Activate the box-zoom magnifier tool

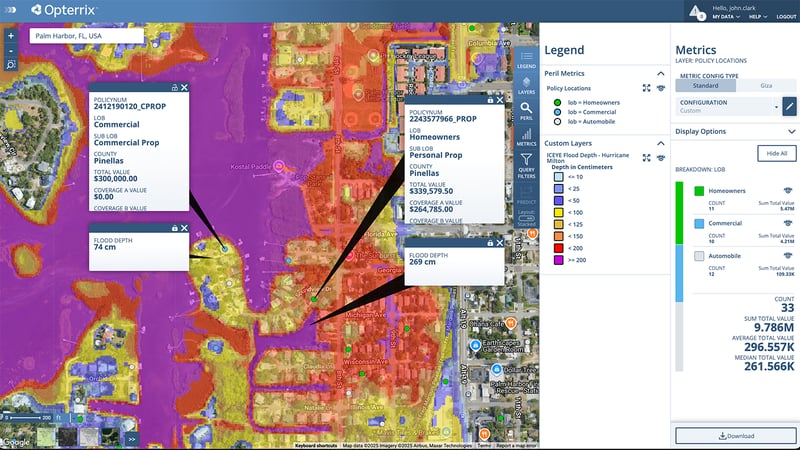pyautogui.click(x=11, y=64)
